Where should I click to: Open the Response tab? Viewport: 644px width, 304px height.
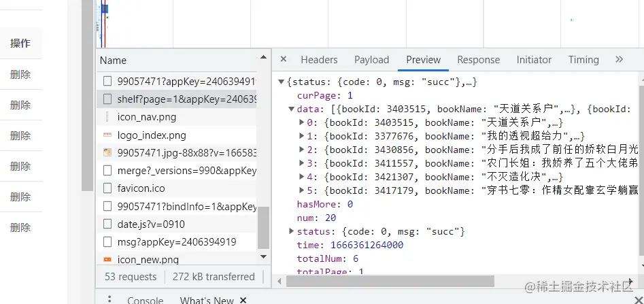click(x=479, y=60)
